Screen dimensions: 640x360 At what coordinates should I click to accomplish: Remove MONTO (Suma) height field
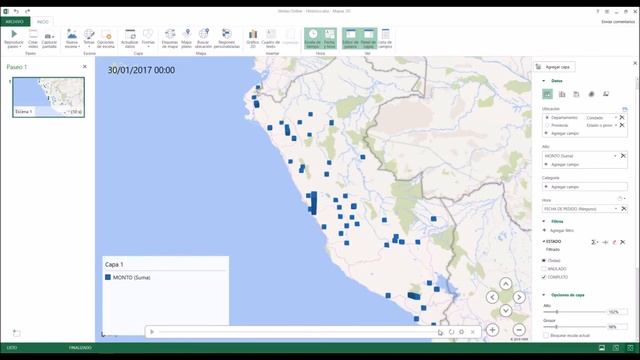(623, 156)
